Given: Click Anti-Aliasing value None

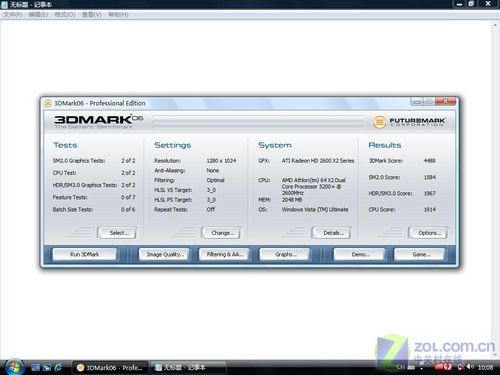Looking at the screenshot, I should tap(213, 170).
